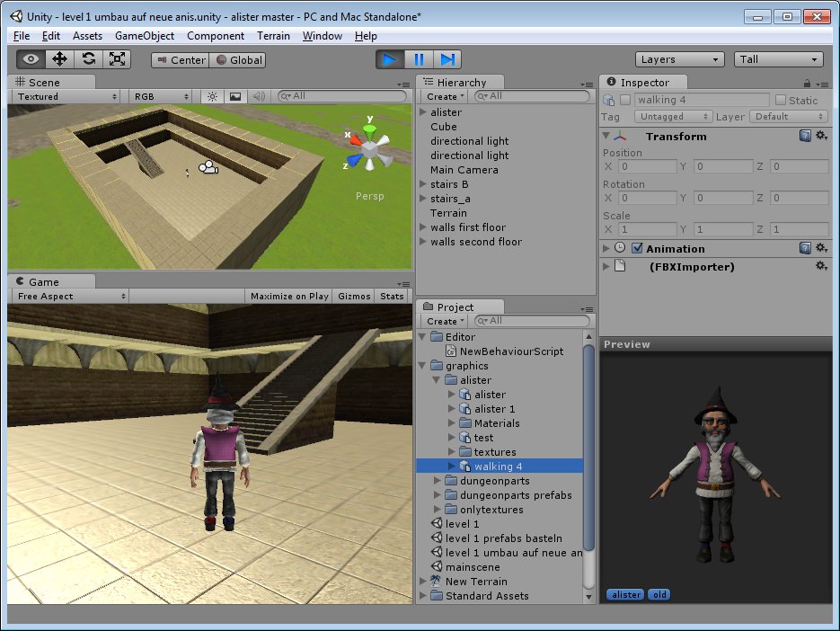The height and width of the screenshot is (631, 840).
Task: Switch to the Inspector tab
Action: tap(644, 82)
